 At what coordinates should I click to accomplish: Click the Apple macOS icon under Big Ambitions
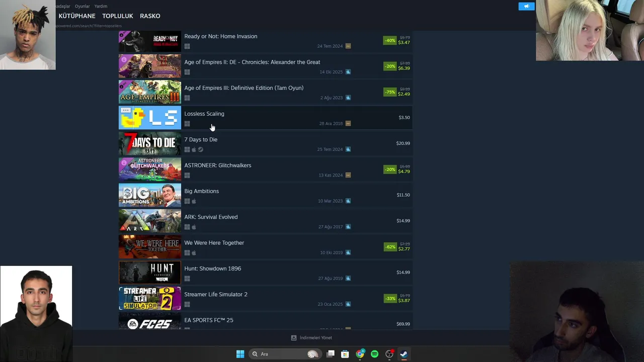click(x=194, y=201)
